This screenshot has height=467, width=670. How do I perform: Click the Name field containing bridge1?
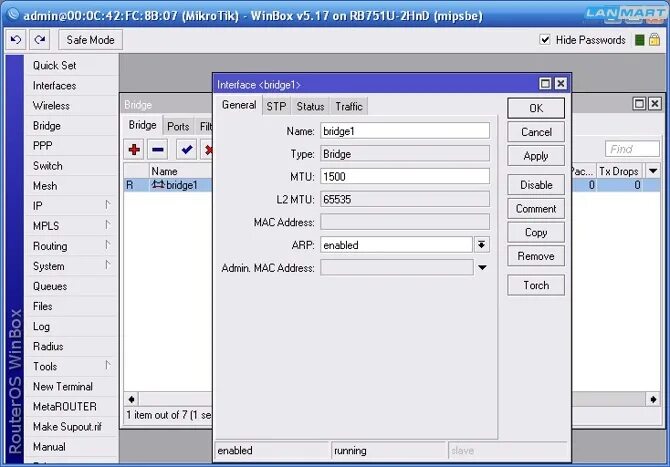[x=405, y=131]
